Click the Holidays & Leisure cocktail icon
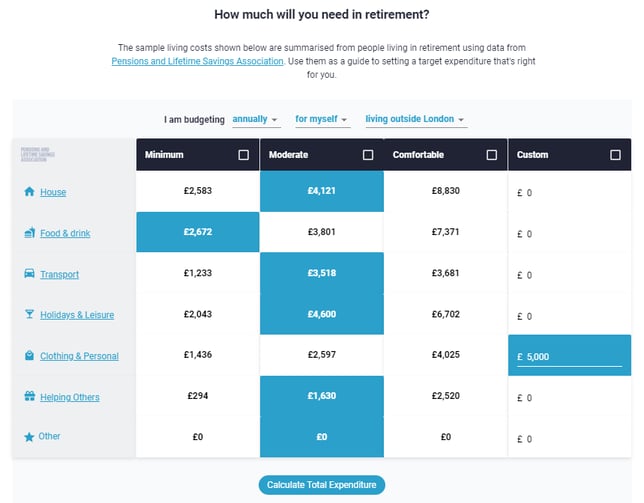This screenshot has height=503, width=644. click(29, 314)
